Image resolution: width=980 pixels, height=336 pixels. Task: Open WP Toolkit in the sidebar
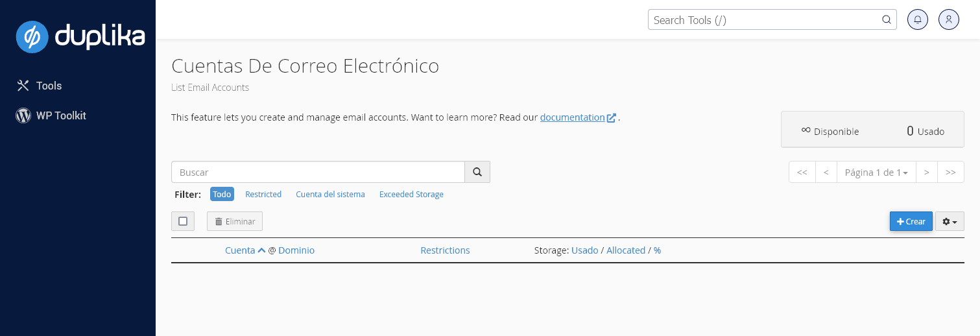click(61, 115)
